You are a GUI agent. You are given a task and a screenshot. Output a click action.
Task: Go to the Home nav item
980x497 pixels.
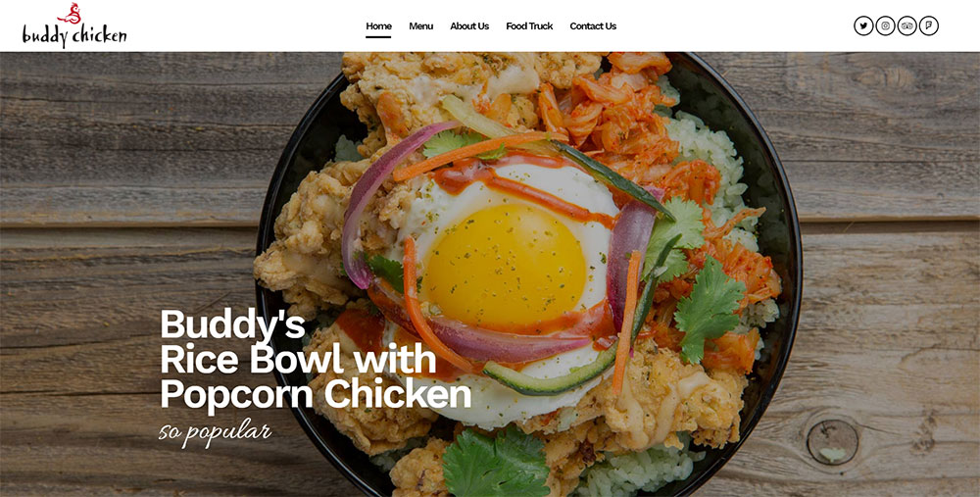click(x=378, y=26)
